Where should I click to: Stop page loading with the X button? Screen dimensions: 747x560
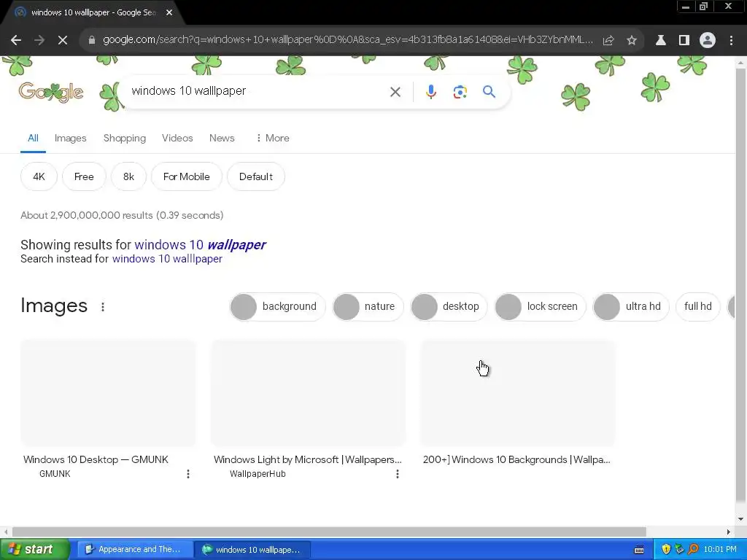point(63,41)
